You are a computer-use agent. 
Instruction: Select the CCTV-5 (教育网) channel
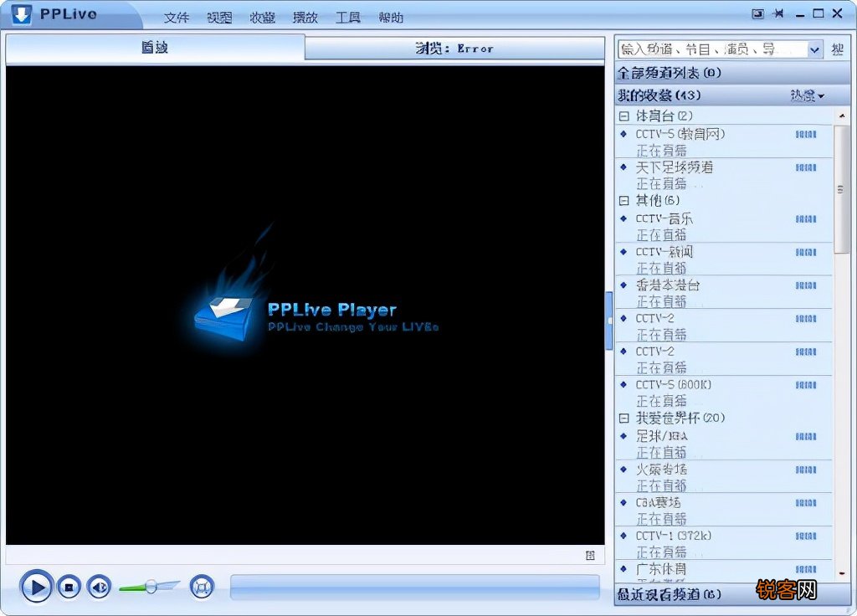pos(724,141)
